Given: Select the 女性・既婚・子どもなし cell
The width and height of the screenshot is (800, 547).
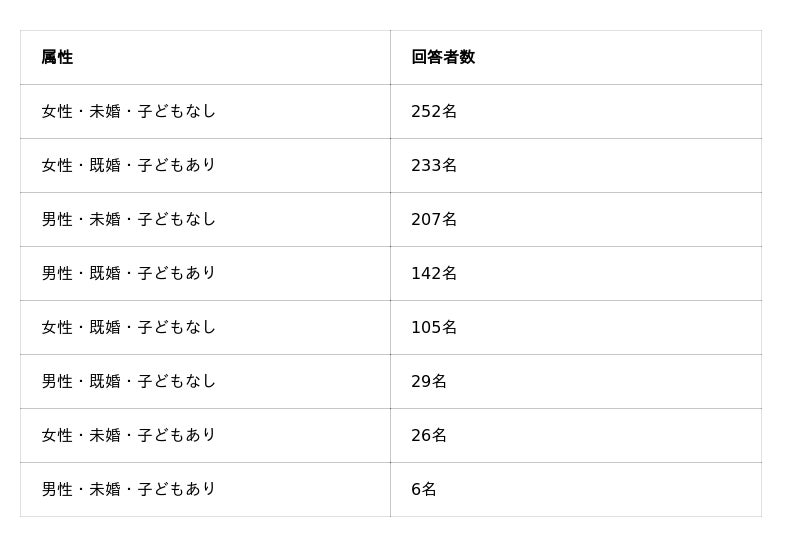Looking at the screenshot, I should click(129, 328).
